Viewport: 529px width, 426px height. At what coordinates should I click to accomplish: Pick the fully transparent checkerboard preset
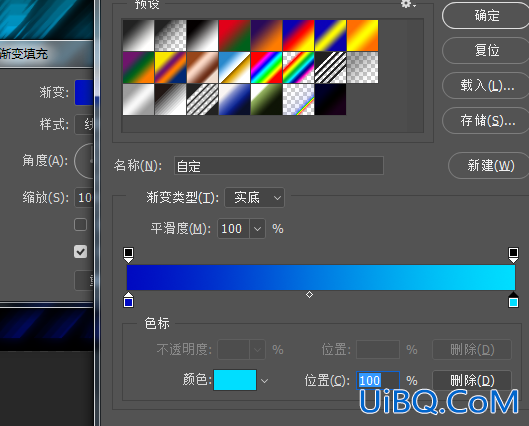click(362, 67)
